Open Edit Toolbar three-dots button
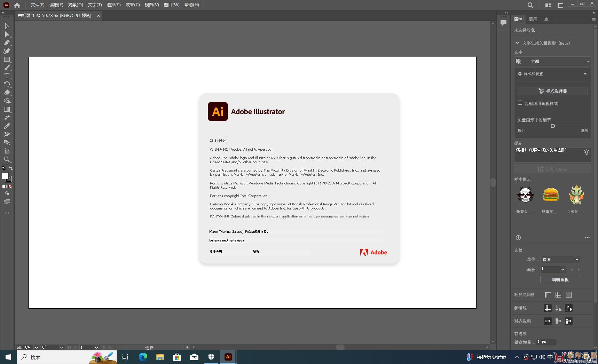 [7, 213]
